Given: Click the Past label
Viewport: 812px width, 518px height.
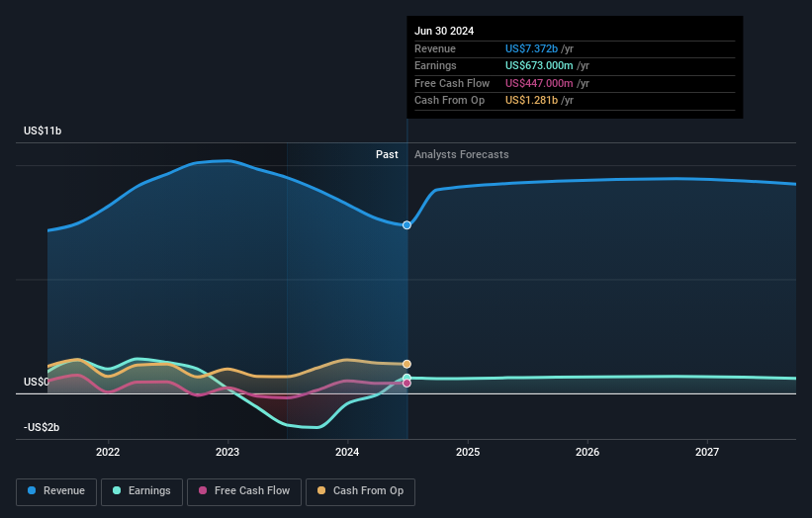Looking at the screenshot, I should pyautogui.click(x=387, y=154).
